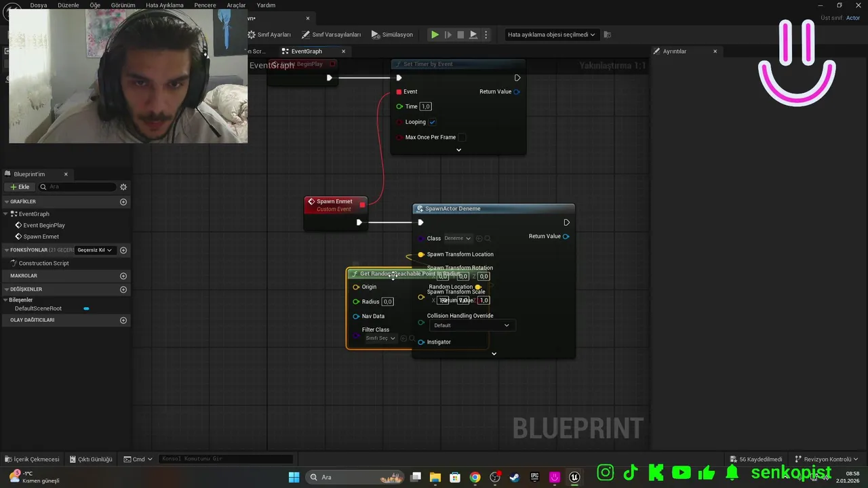The width and height of the screenshot is (868, 488).
Task: Click Spawn Enmet red delegate pin
Action: (x=362, y=204)
